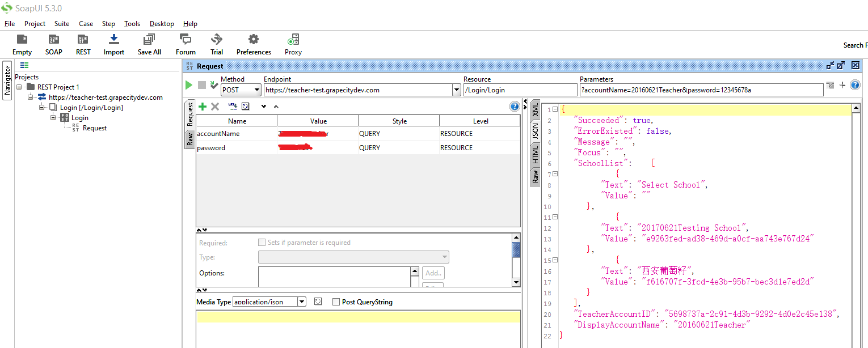Viewport: 868px width, 348px height.
Task: Switch request editor to Raw tab
Action: 190,139
